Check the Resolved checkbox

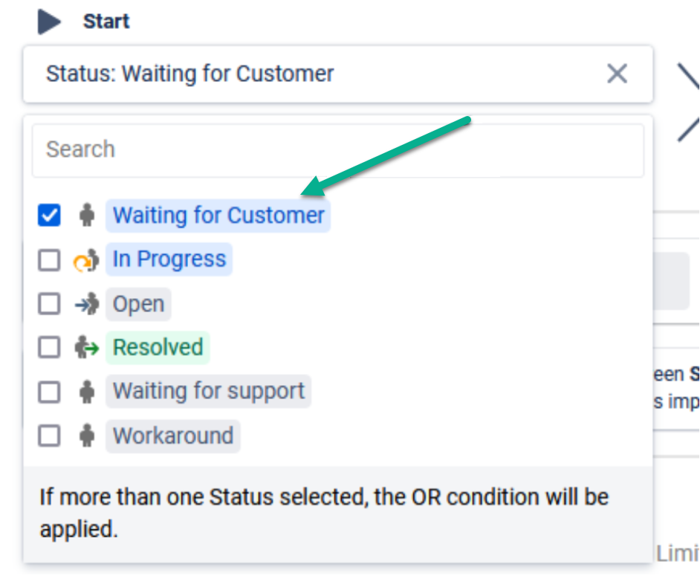pyautogui.click(x=50, y=347)
